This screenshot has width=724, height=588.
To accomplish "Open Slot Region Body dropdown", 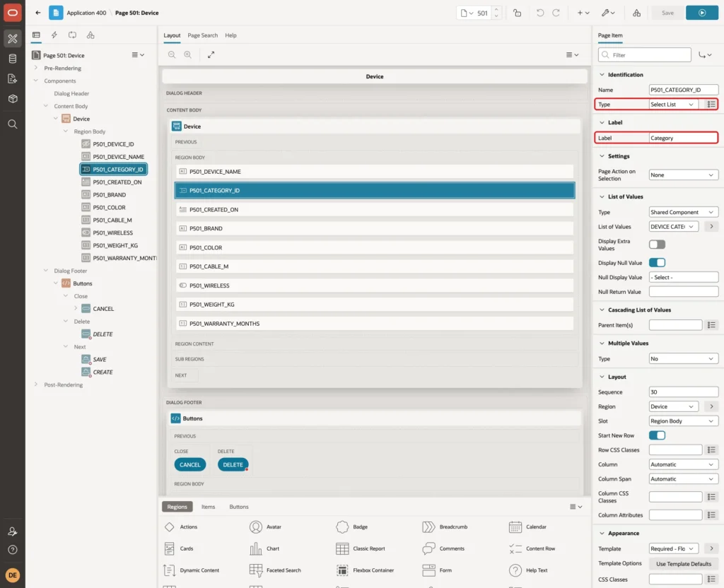I will point(684,421).
